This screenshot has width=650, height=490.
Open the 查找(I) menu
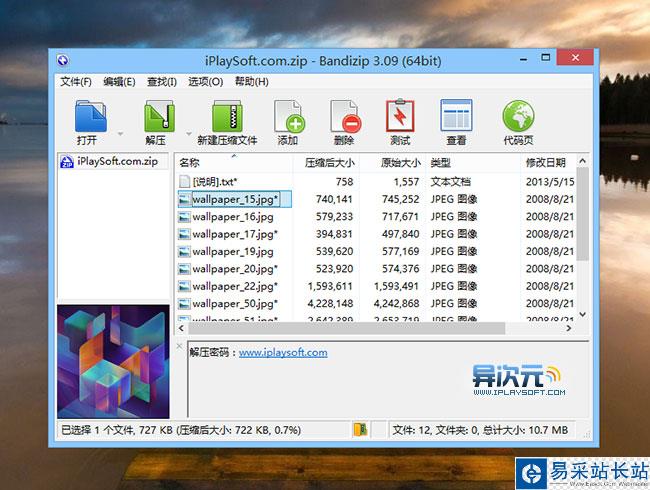[x=162, y=82]
